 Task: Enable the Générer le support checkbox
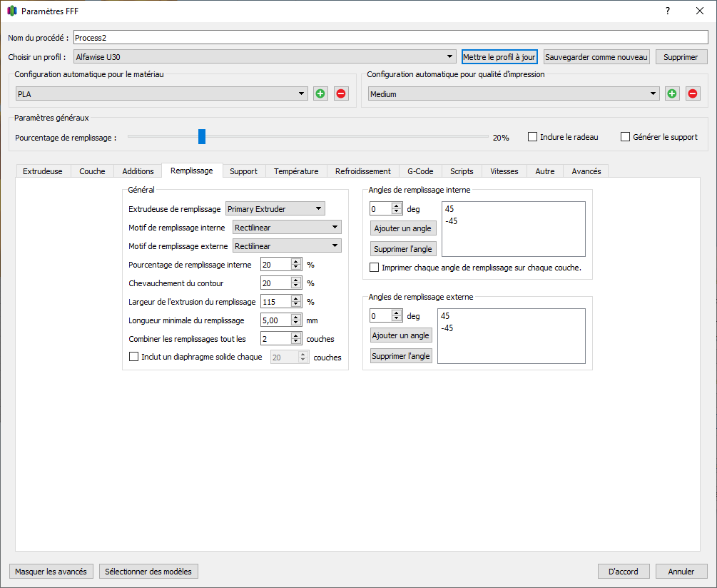pyautogui.click(x=625, y=137)
